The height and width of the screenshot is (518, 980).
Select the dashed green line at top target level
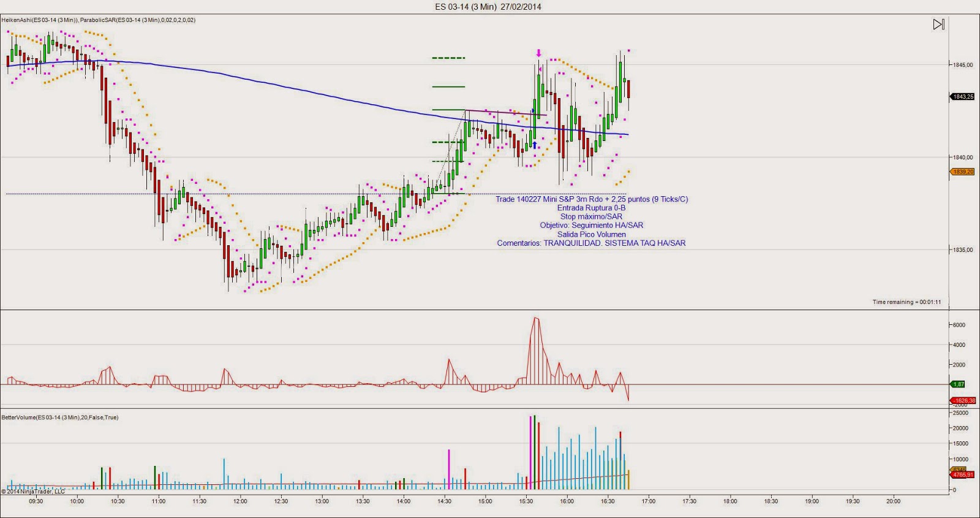pos(448,58)
